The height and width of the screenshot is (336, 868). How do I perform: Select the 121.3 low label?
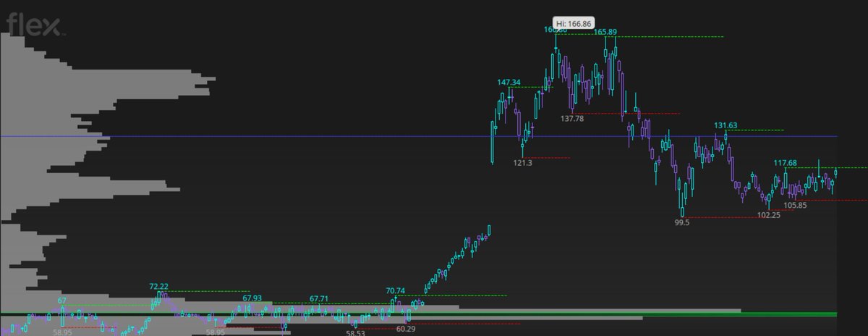click(523, 164)
